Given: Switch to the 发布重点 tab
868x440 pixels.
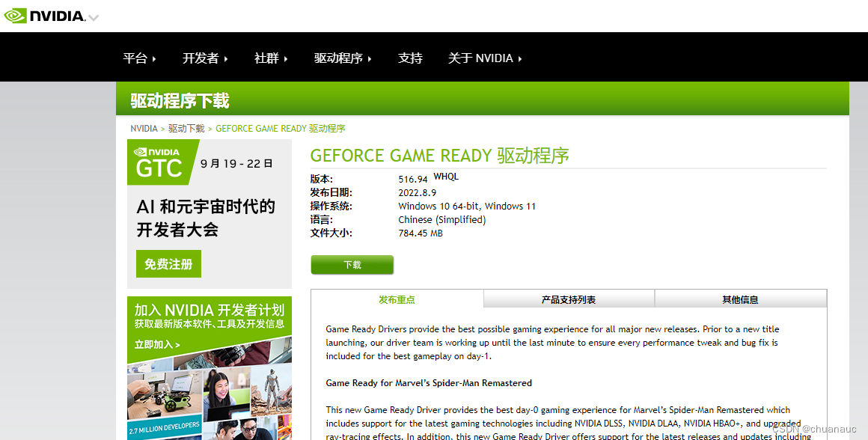Looking at the screenshot, I should point(397,299).
